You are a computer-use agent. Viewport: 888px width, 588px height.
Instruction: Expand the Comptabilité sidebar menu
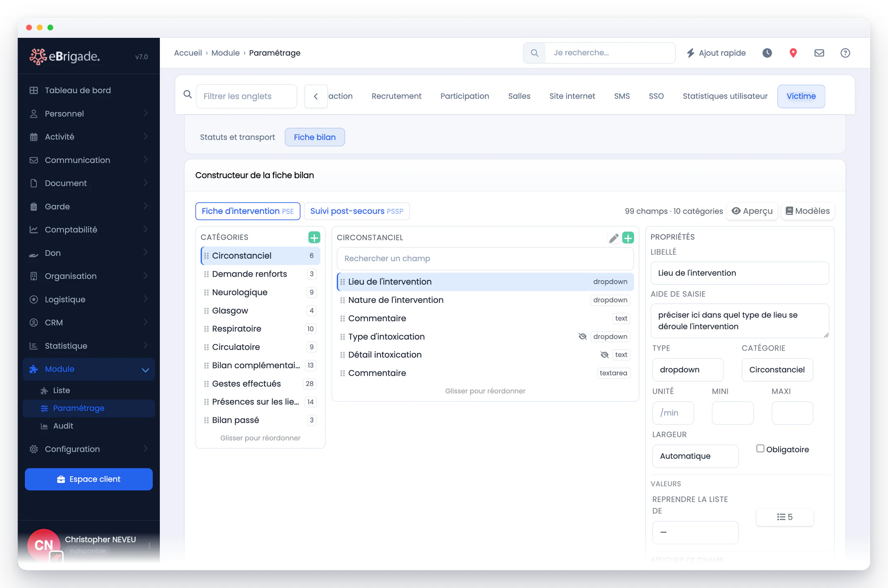(145, 229)
